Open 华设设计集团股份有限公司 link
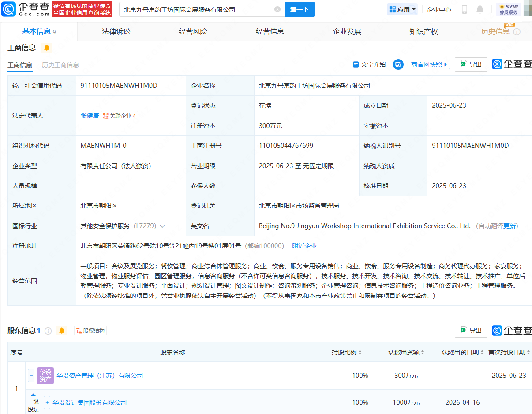The height and width of the screenshot is (414, 532). pyautogui.click(x=90, y=403)
